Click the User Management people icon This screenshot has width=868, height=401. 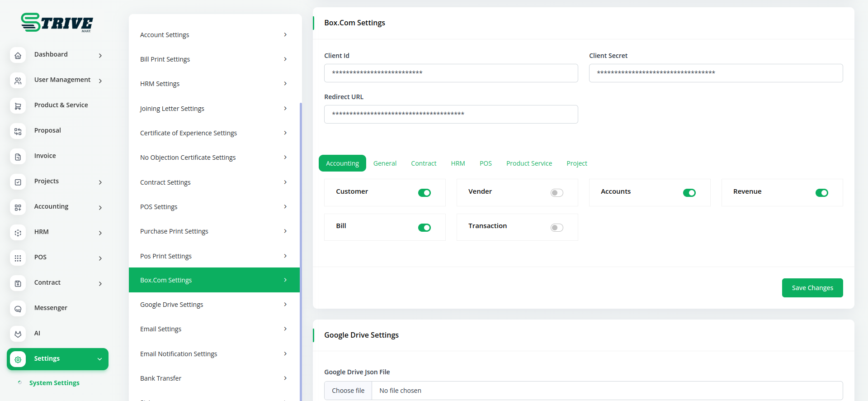pos(18,81)
